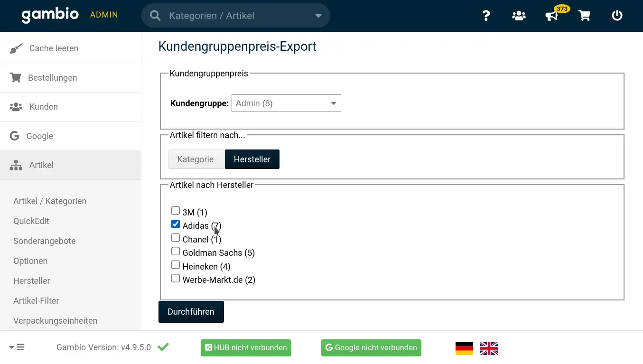Open Bestellungen sidebar menu

[70, 78]
